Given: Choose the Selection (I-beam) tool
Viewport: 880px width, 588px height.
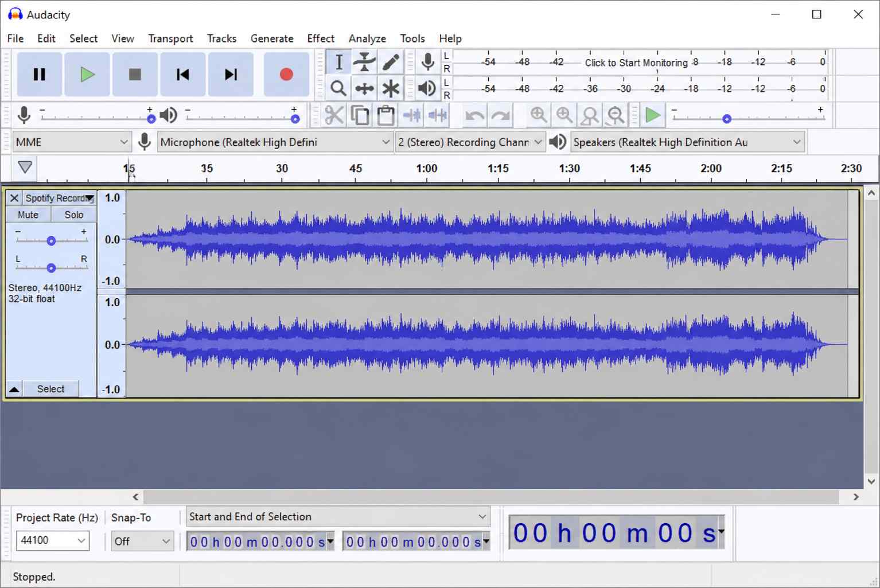Looking at the screenshot, I should (339, 62).
